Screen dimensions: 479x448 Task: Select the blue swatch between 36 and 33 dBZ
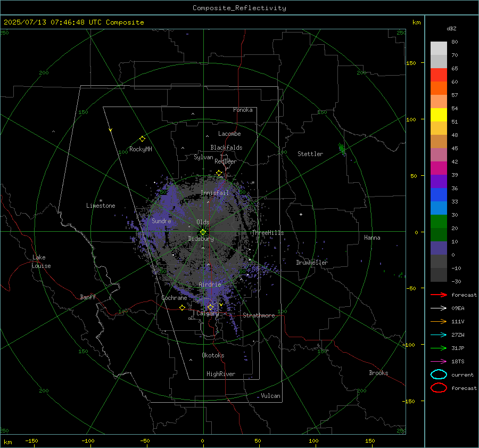click(439, 194)
